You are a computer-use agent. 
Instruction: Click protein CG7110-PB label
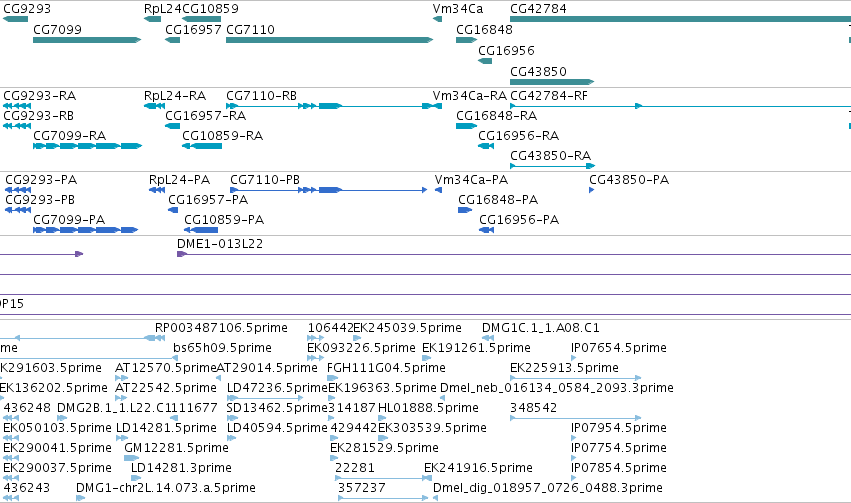pos(265,180)
